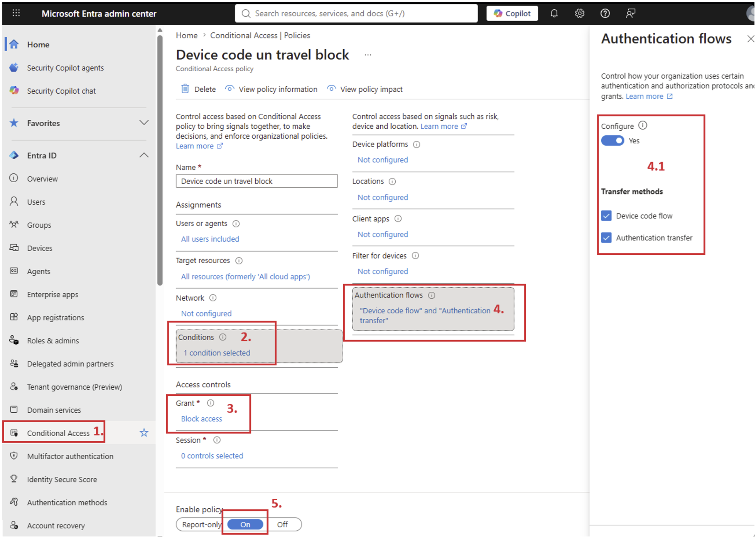The image size is (756, 538).
Task: Click the App registrations sidebar icon
Action: (x=14, y=317)
